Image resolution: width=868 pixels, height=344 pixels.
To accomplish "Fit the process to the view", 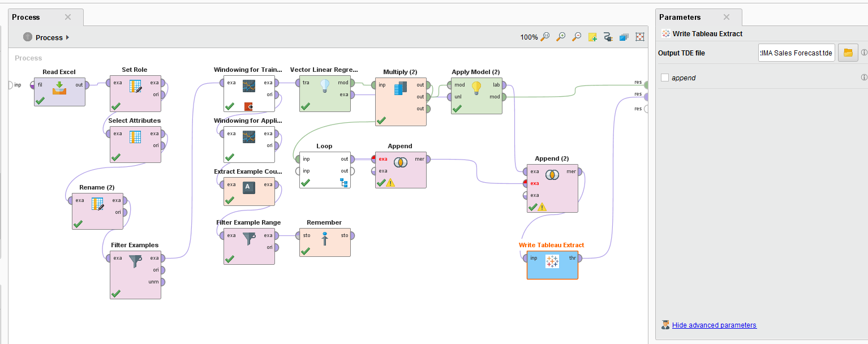I will pos(640,36).
